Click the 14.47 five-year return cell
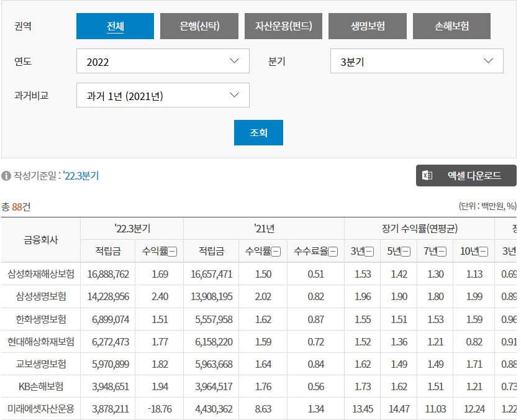The height and width of the screenshot is (420, 521). pyautogui.click(x=399, y=409)
